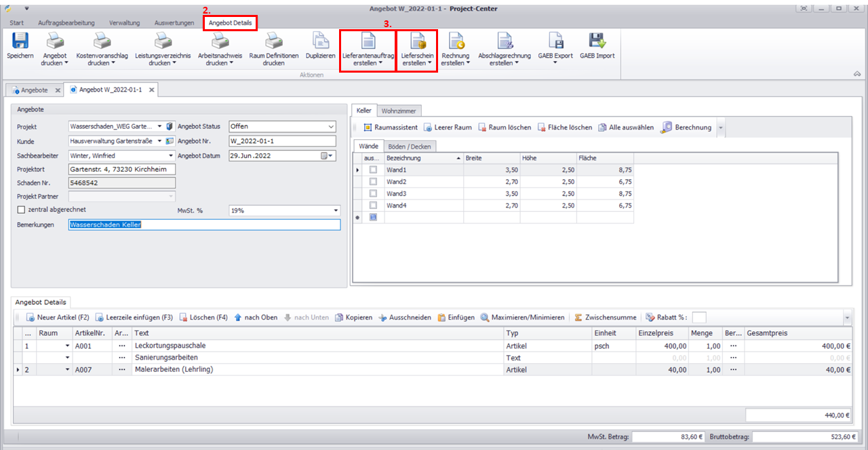
Task: Switch to the Auswertungen ribbon tab
Action: click(x=174, y=22)
